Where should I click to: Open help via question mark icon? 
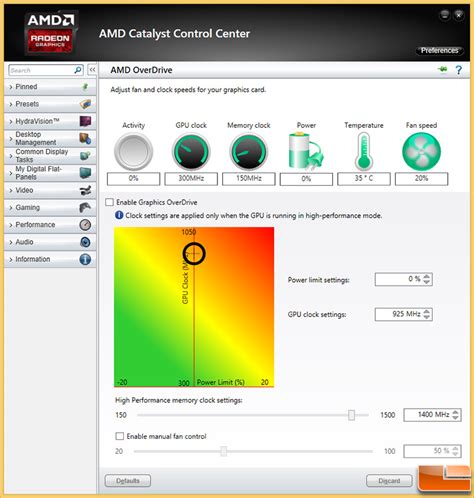coord(459,70)
